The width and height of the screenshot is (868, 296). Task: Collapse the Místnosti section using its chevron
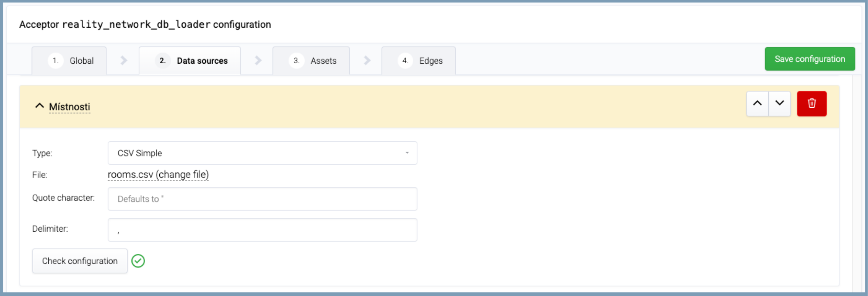[39, 106]
